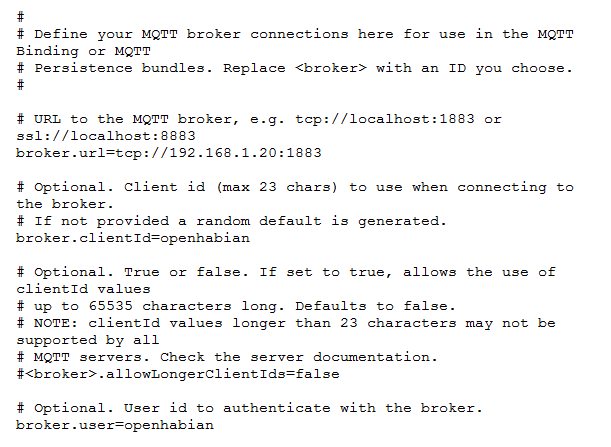Viewport: 611px width, 447px height.
Task: Click 'Optional. True or false' comment
Action: (286, 272)
